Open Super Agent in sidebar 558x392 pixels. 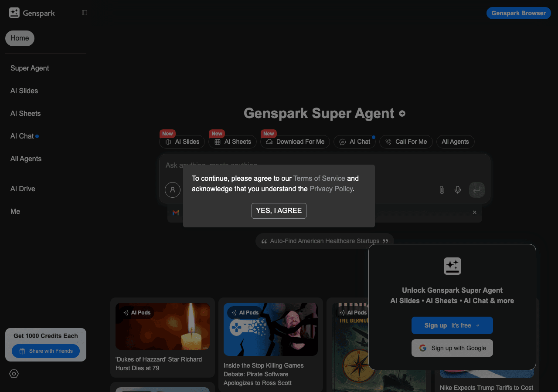[x=30, y=68]
